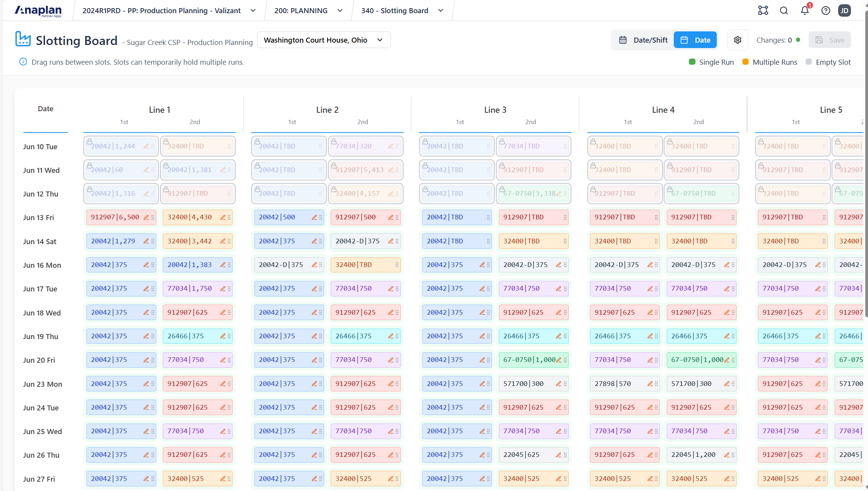This screenshot has width=868, height=491.
Task: Open the 200: PLANNING dropdown
Action: (308, 10)
